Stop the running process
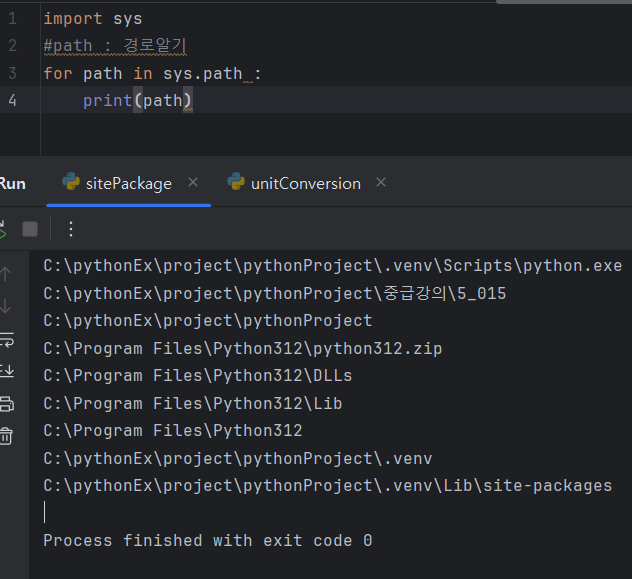Screen dimensions: 632x579 tap(30, 229)
